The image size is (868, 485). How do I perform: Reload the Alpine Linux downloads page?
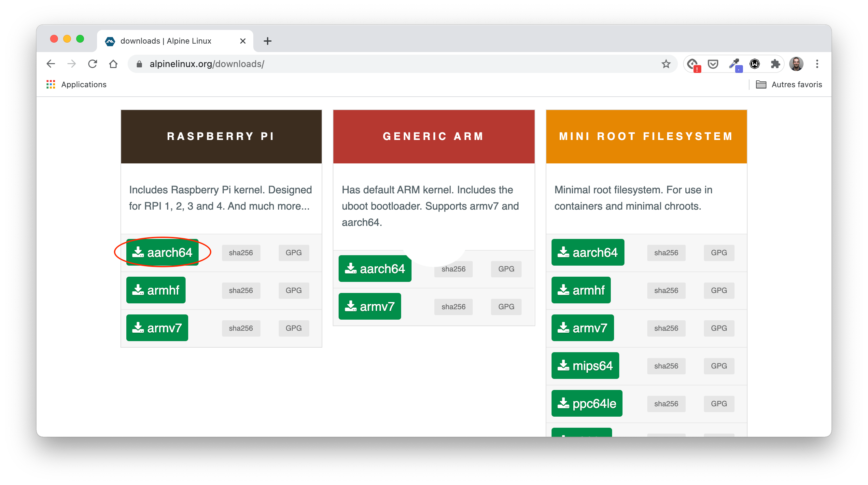[93, 64]
